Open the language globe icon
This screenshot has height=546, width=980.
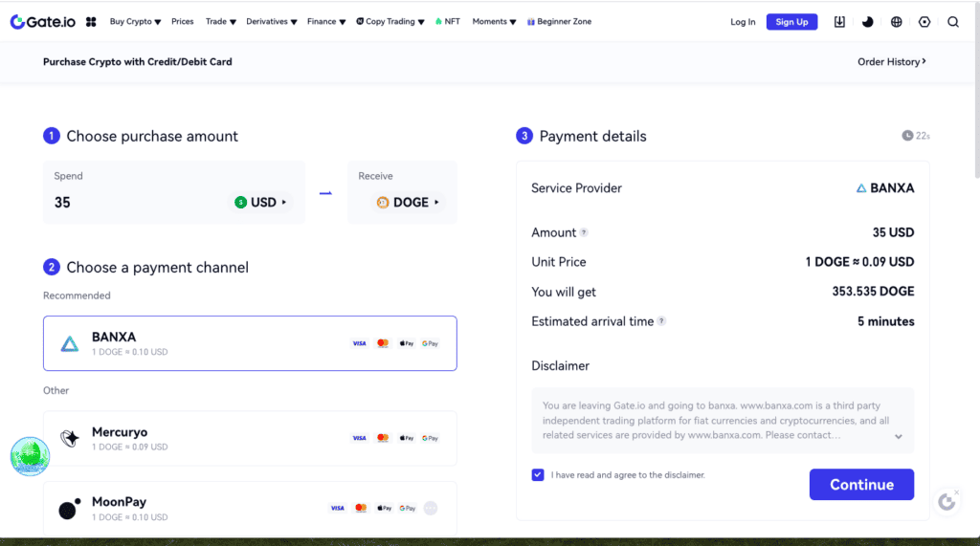(896, 21)
